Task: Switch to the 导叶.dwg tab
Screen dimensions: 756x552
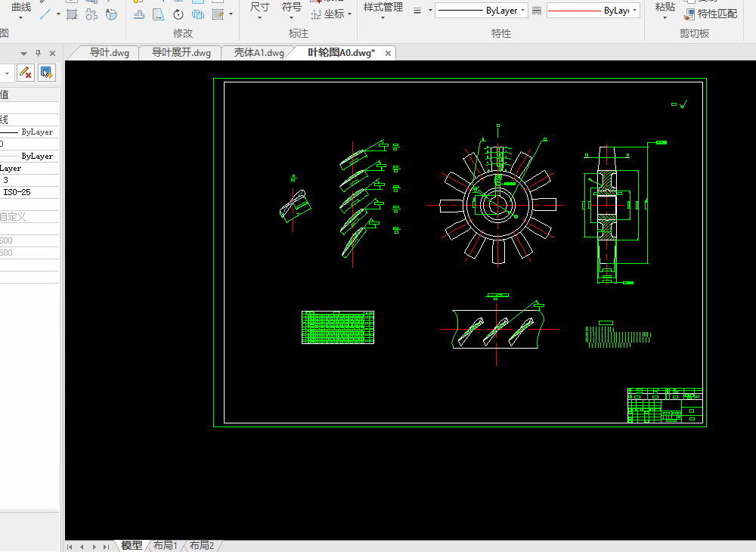Action: [x=110, y=53]
